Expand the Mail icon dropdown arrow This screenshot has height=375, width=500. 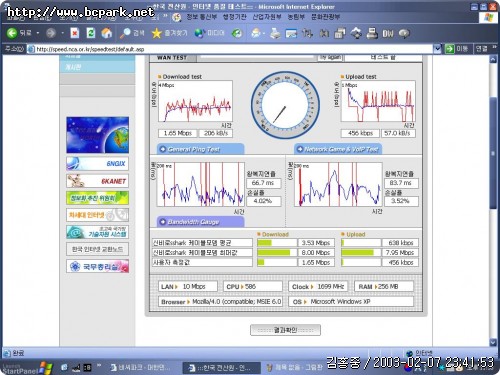pyautogui.click(x=264, y=33)
